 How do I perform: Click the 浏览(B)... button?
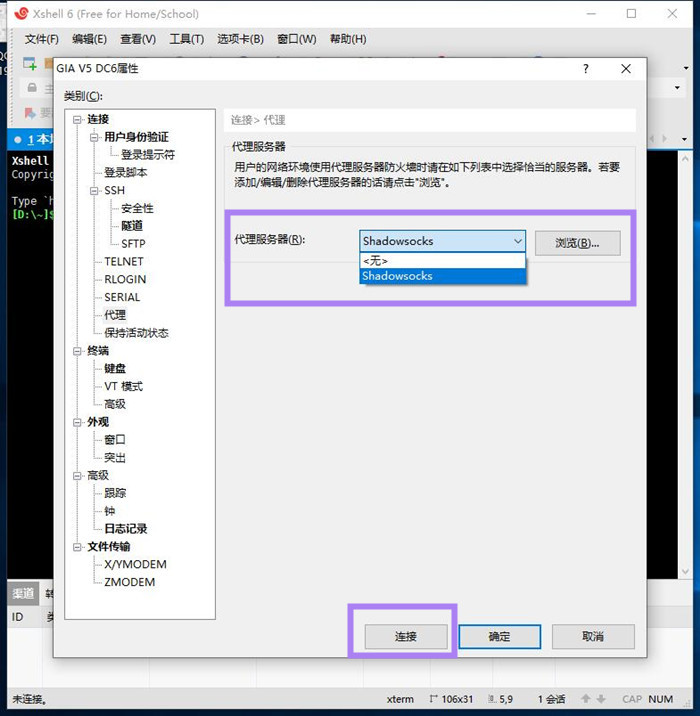578,243
